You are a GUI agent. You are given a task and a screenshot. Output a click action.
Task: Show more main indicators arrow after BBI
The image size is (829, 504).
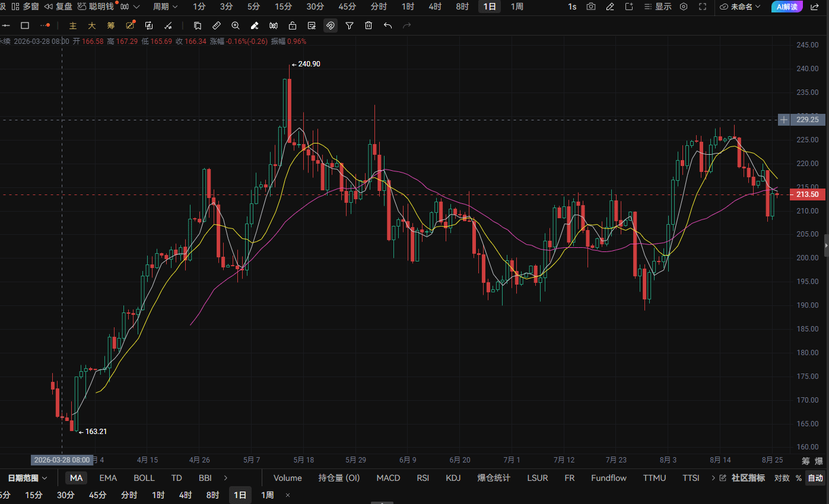pyautogui.click(x=225, y=478)
